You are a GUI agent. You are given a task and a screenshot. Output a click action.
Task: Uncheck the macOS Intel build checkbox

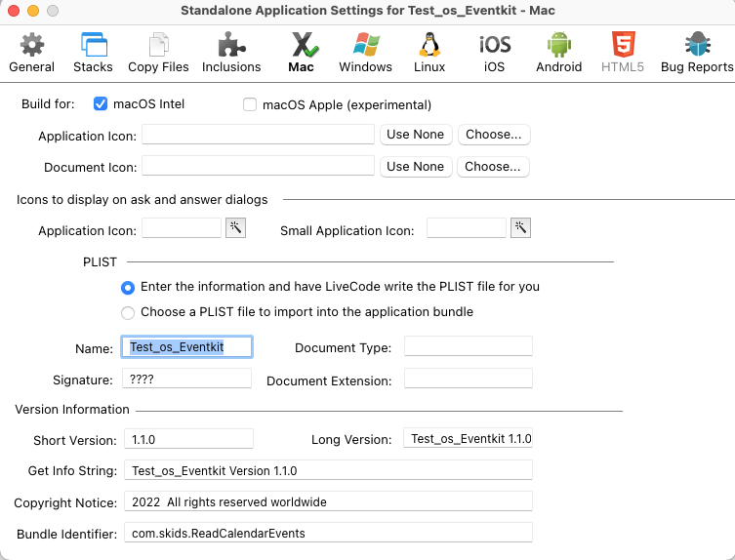coord(101,104)
